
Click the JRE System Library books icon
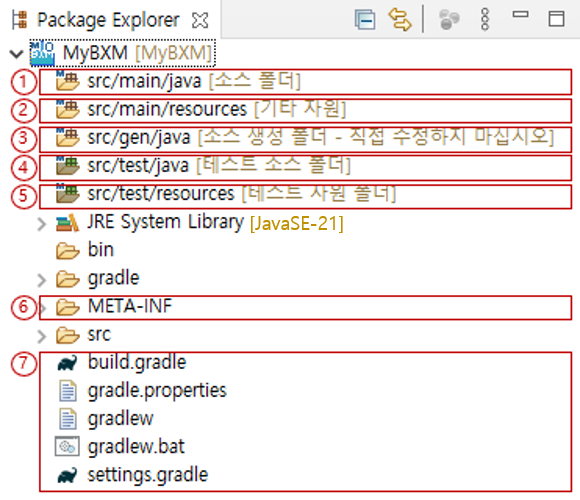click(x=67, y=223)
